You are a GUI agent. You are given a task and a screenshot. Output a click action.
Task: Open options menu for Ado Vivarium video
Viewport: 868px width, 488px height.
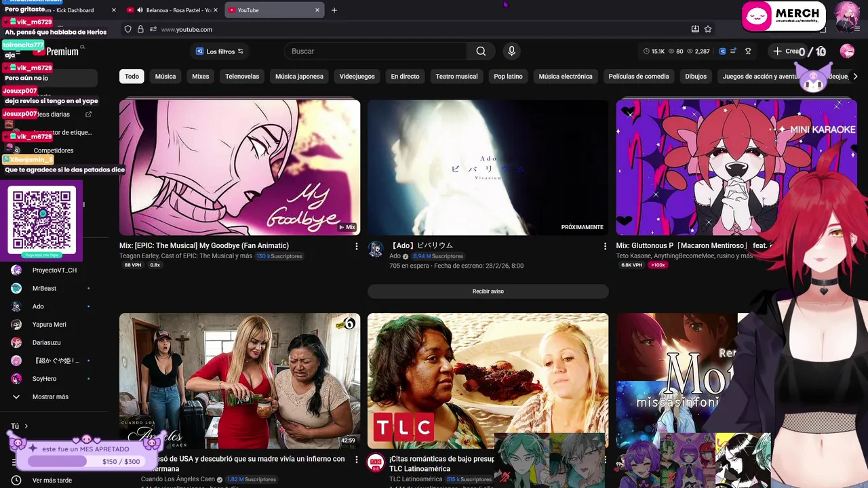[x=605, y=247]
